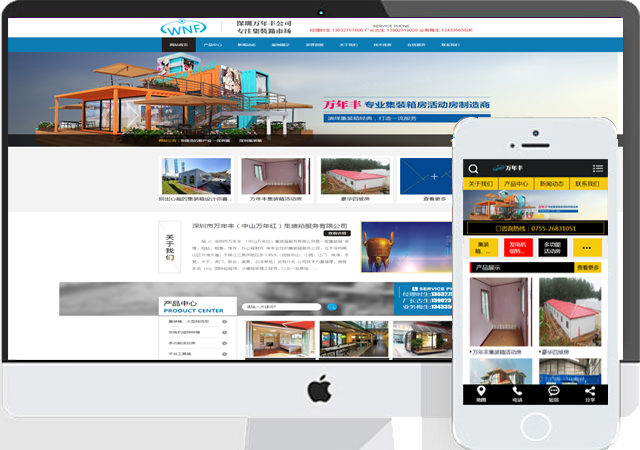Click the container house hero banner on desktop
The height and width of the screenshot is (450, 640).
[x=312, y=99]
